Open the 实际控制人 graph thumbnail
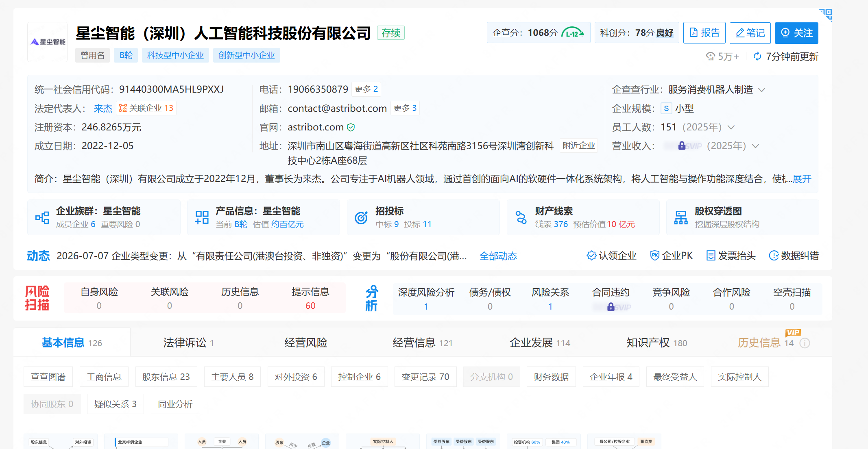The height and width of the screenshot is (449, 868). coord(382,442)
